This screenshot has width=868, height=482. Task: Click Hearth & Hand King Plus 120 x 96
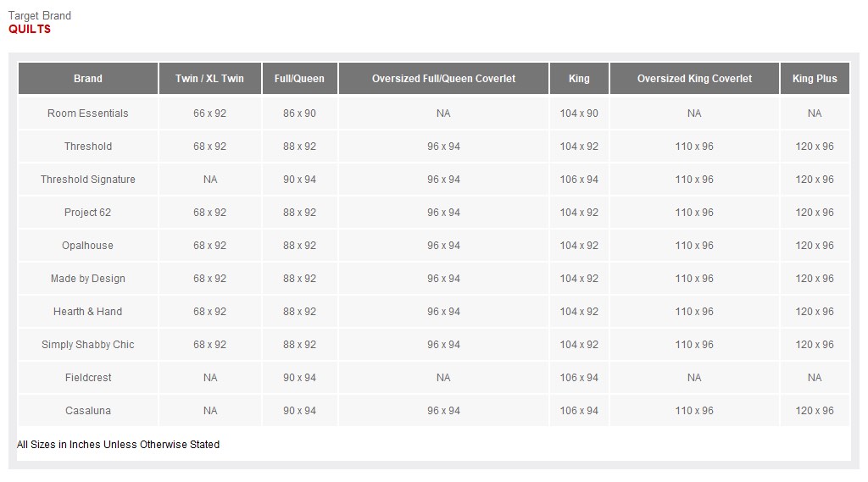[x=815, y=312]
